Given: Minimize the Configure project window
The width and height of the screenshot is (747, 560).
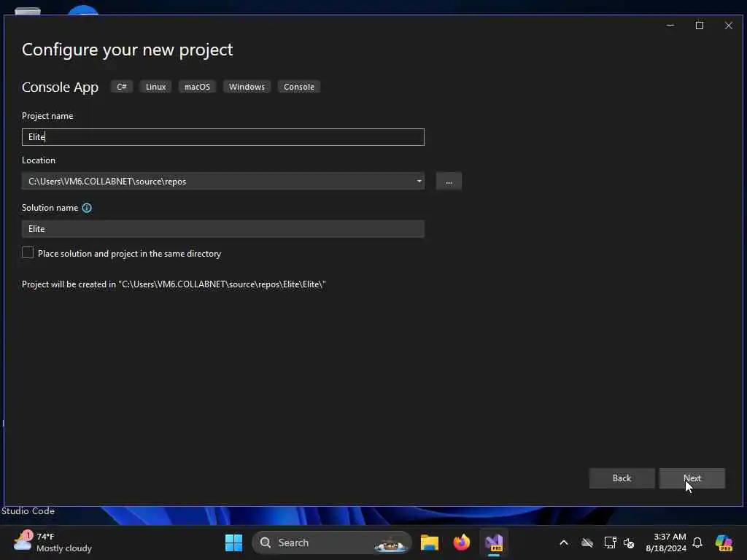Looking at the screenshot, I should pos(670,26).
